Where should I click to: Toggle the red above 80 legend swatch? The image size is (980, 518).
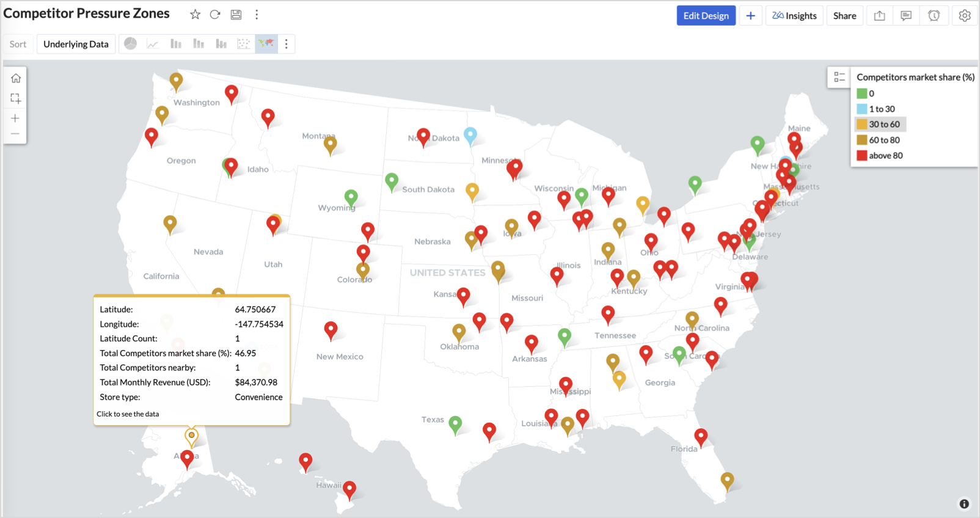pyautogui.click(x=861, y=156)
